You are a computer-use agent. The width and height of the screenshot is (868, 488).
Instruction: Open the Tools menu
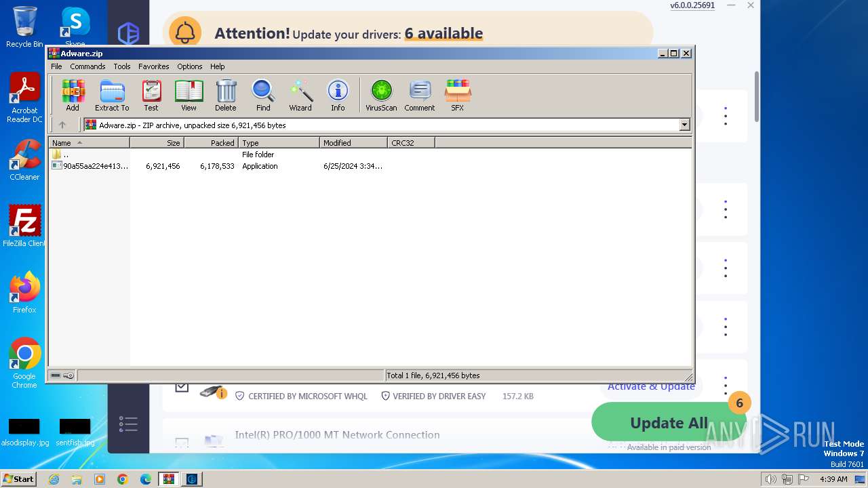(x=122, y=66)
